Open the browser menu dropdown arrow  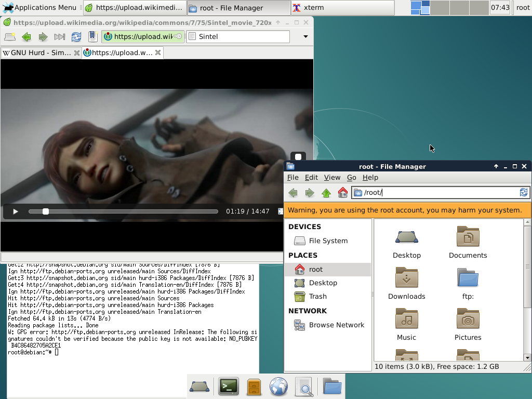305,37
